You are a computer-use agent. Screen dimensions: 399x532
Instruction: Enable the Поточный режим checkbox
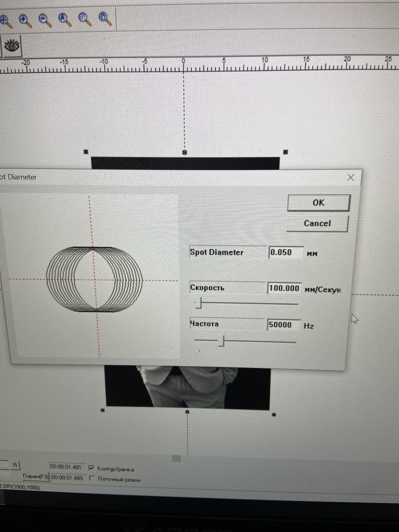[x=92, y=478]
